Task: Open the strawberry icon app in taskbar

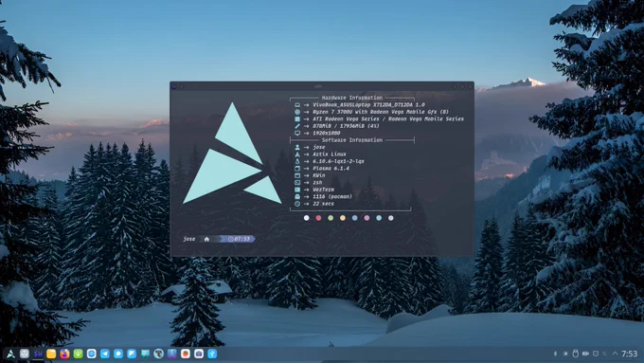Action: pyautogui.click(x=186, y=354)
